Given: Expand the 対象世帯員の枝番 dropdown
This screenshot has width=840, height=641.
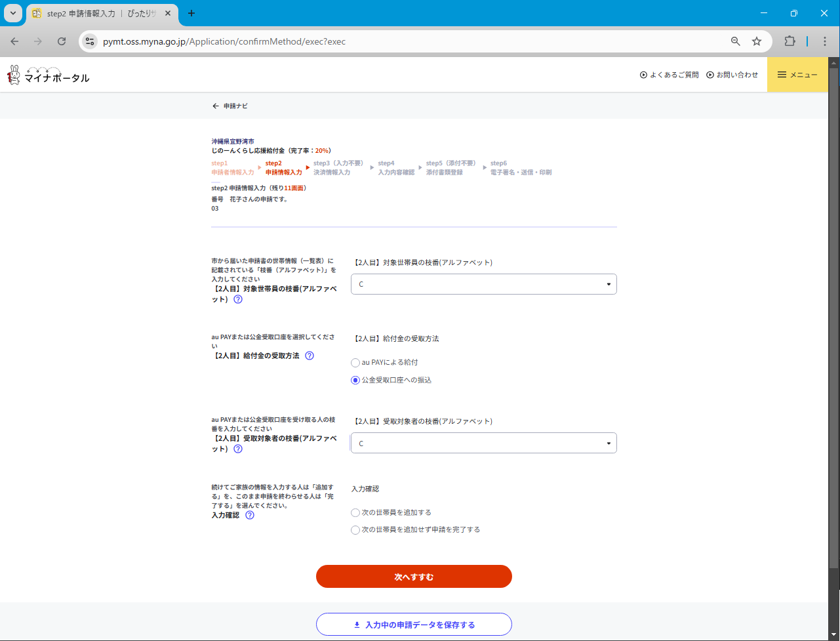Looking at the screenshot, I should click(x=483, y=284).
